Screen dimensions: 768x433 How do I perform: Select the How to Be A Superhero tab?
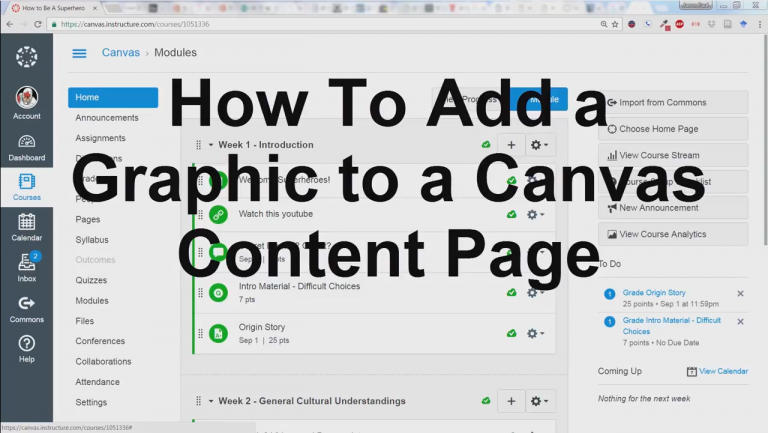click(53, 8)
